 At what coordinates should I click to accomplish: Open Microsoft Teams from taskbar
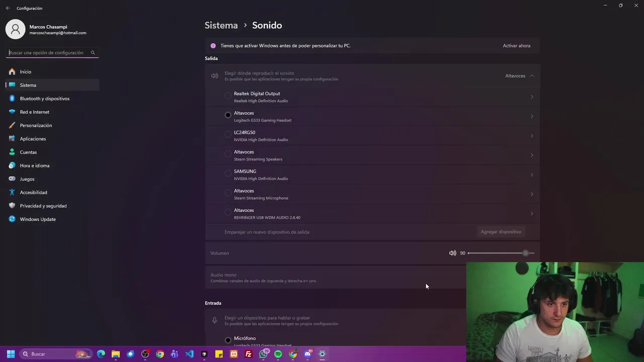tap(175, 354)
